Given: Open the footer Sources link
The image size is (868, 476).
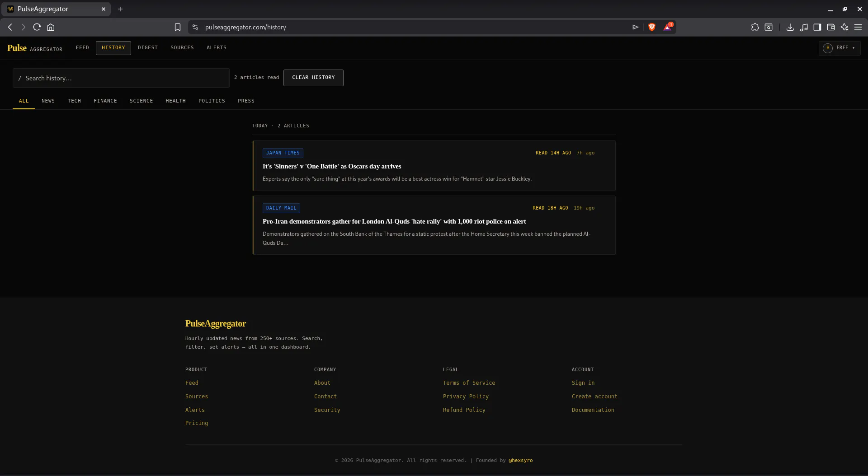Looking at the screenshot, I should point(197,397).
